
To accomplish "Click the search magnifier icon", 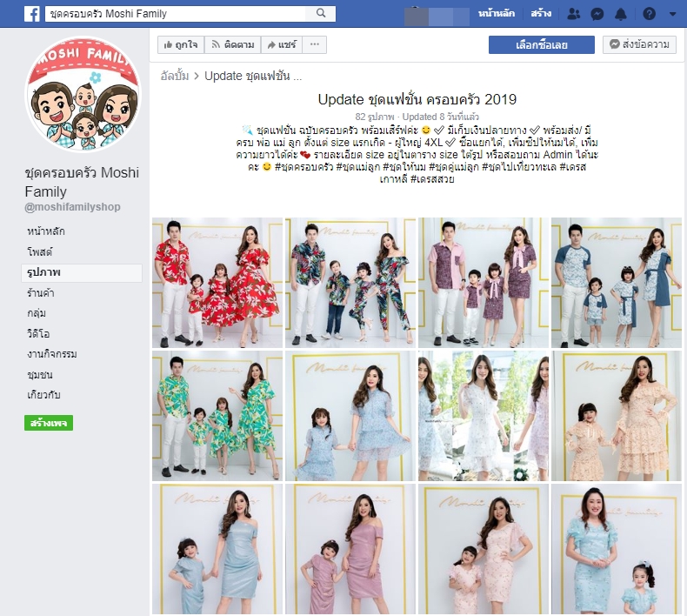I will click(x=321, y=14).
